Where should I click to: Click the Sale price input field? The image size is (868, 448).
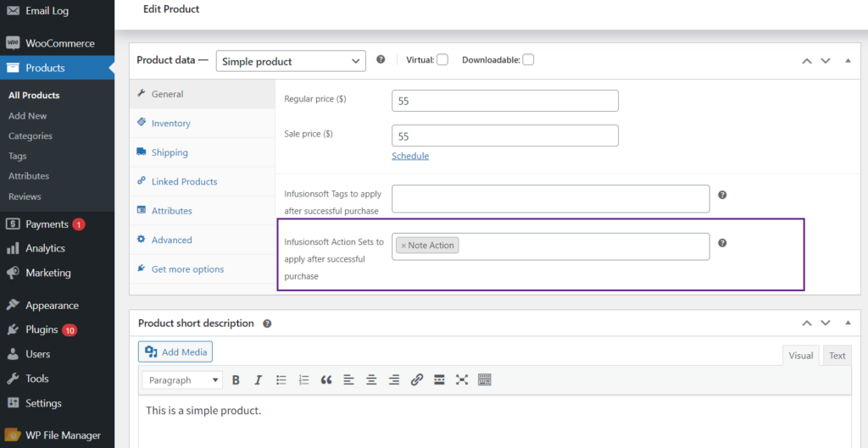505,136
